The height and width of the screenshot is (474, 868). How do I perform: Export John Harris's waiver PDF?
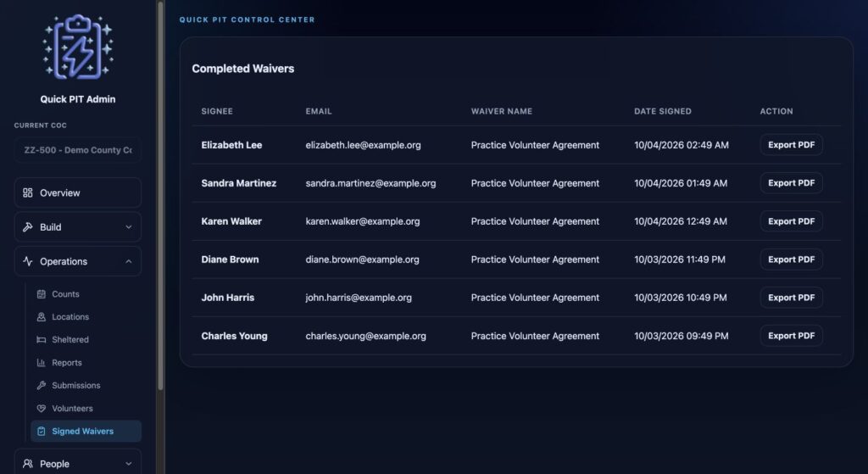click(791, 298)
